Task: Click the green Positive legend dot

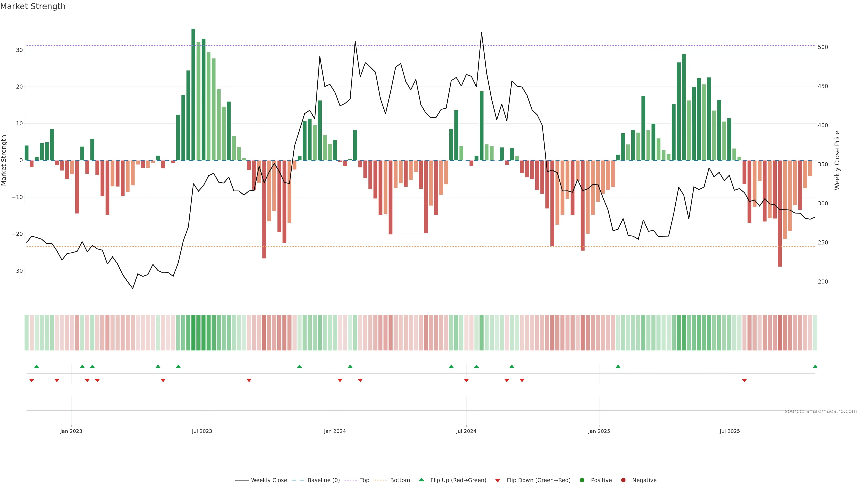Action: (582, 480)
